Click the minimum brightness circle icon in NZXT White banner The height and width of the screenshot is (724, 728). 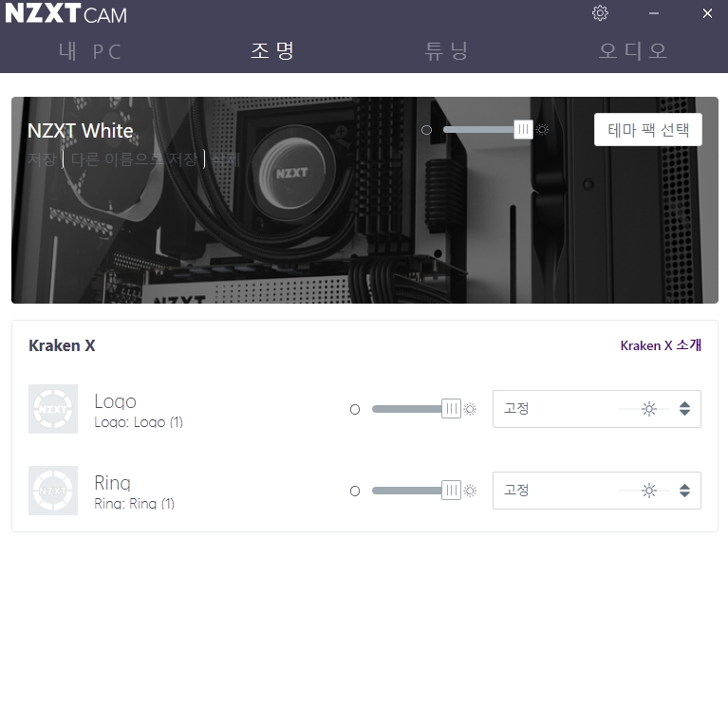click(426, 130)
